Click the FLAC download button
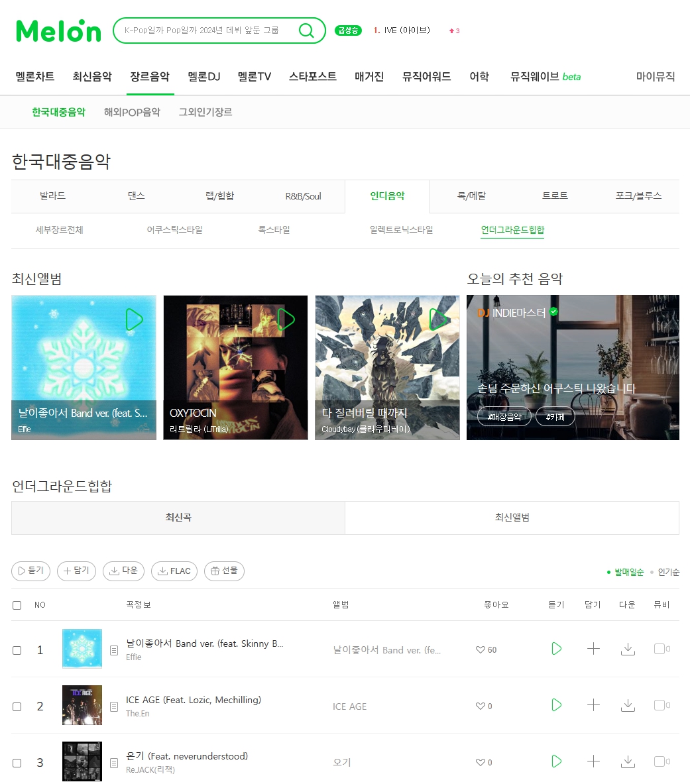The width and height of the screenshot is (690, 784). (174, 571)
